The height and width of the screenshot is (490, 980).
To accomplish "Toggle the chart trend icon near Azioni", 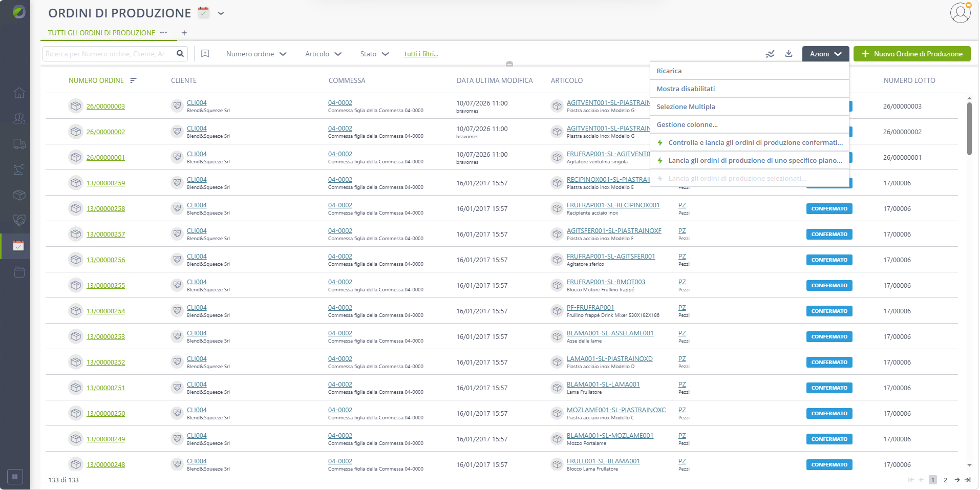I will [770, 54].
